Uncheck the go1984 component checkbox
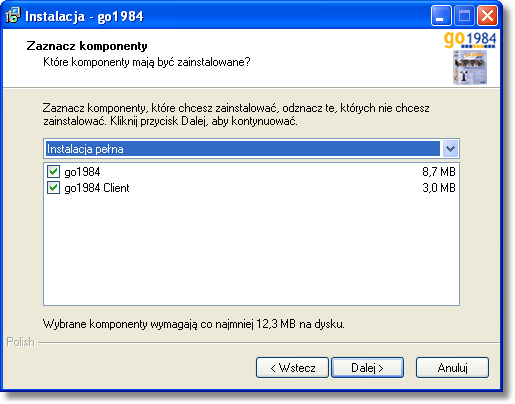515x404 pixels. pos(53,172)
